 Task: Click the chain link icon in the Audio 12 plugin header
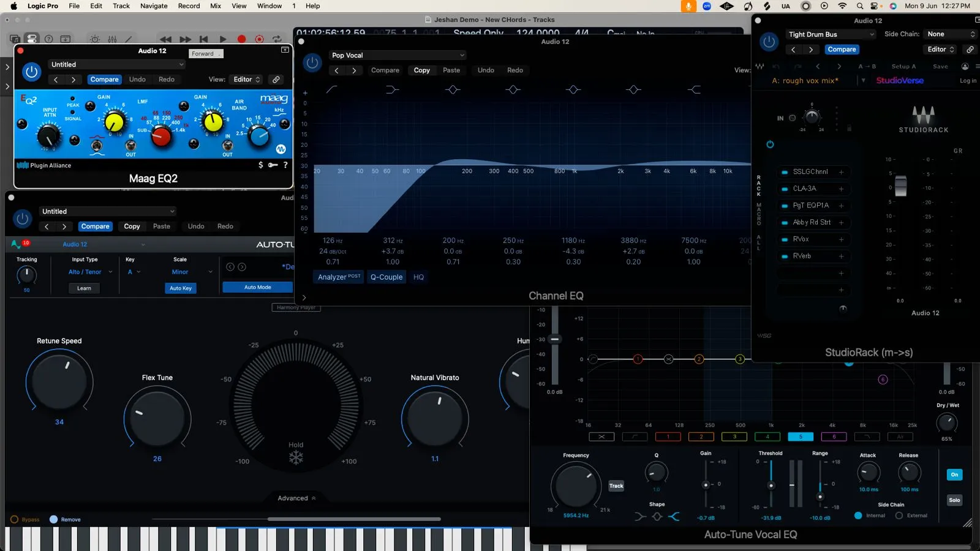tap(276, 80)
